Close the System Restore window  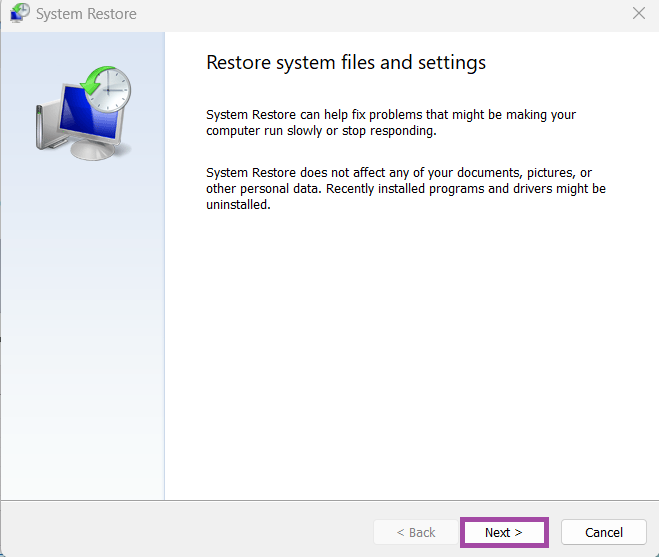pyautogui.click(x=639, y=14)
